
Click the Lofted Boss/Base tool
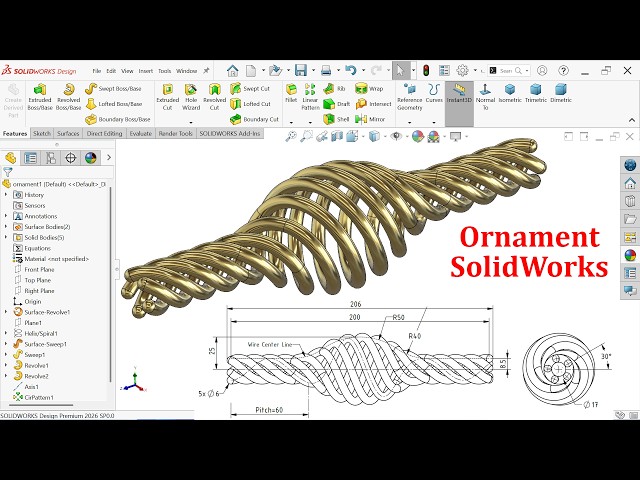click(113, 104)
